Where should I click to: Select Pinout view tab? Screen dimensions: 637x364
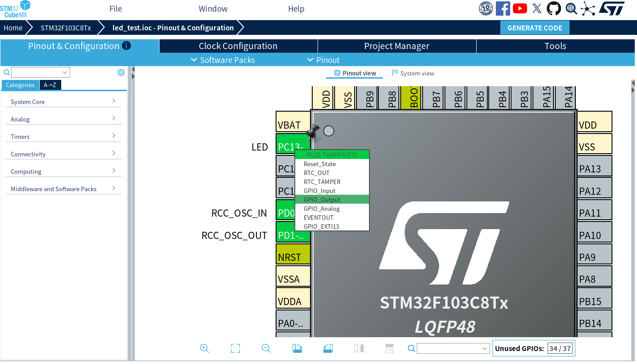tap(355, 73)
